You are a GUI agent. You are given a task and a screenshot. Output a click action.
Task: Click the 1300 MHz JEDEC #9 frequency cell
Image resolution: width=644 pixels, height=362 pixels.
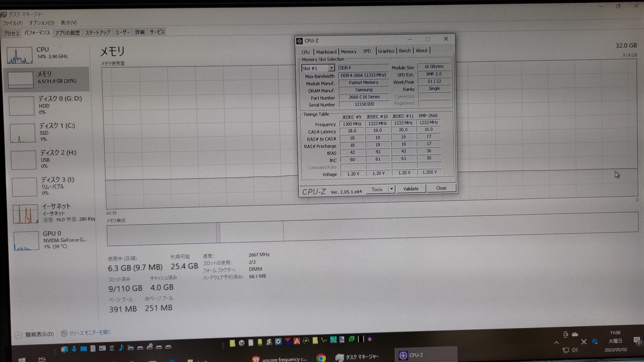(352, 124)
